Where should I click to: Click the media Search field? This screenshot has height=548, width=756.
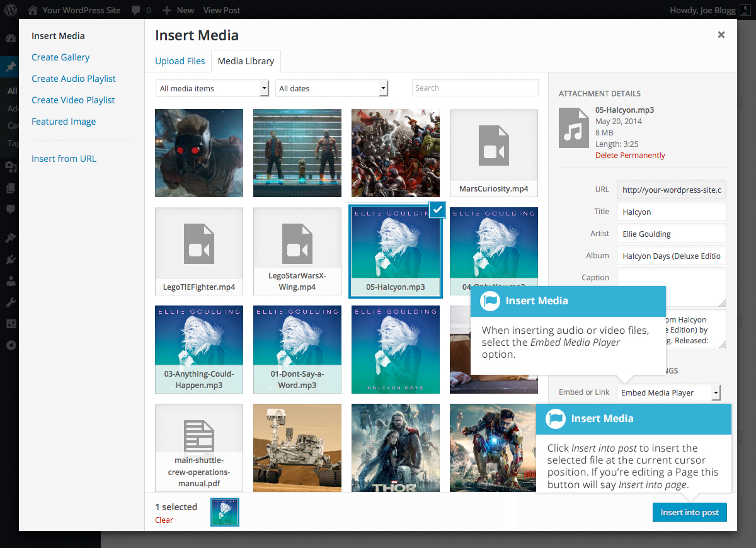[475, 88]
